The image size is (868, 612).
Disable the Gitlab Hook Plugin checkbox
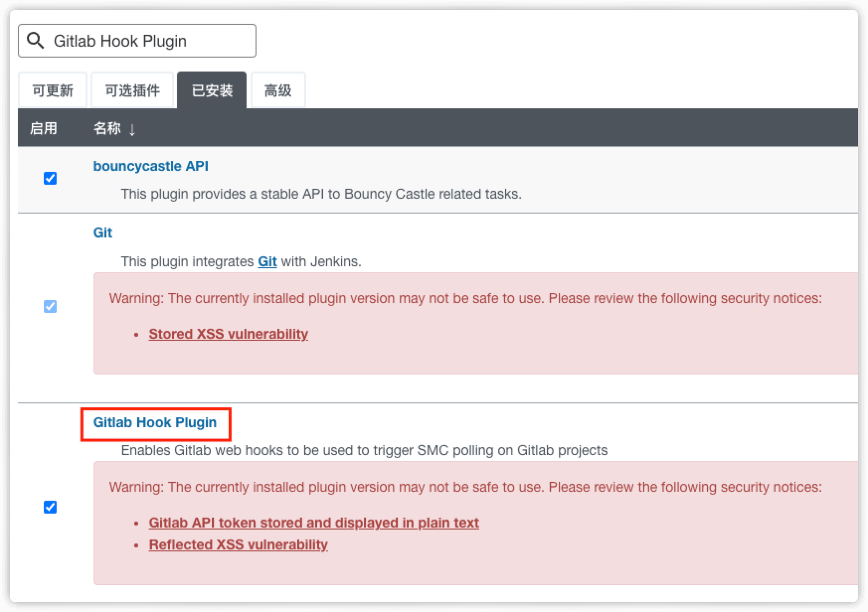[50, 507]
